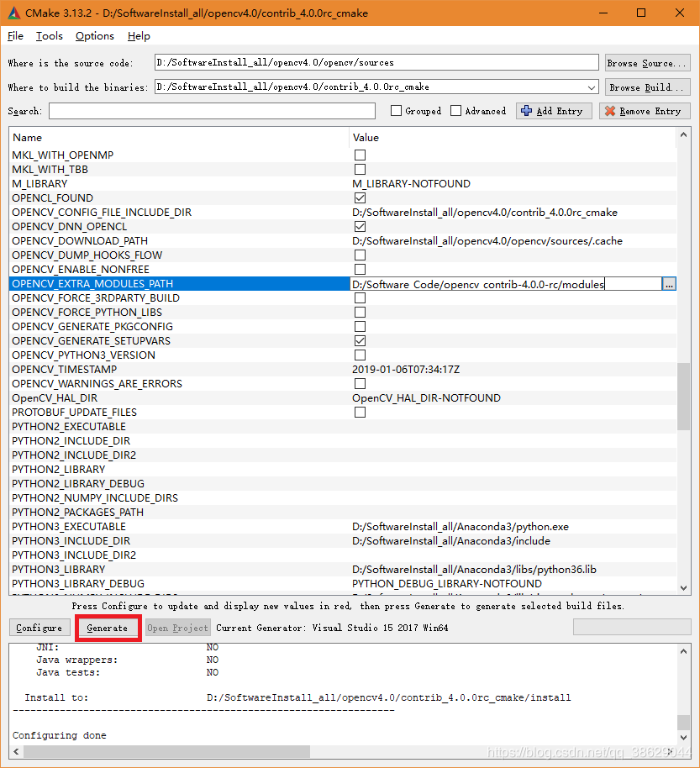Toggle the Grouped checkbox
This screenshot has height=768, width=700.
[x=397, y=111]
